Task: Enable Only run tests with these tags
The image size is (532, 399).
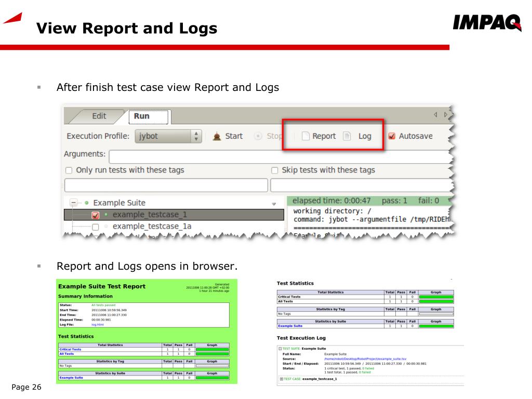Action: [x=69, y=170]
